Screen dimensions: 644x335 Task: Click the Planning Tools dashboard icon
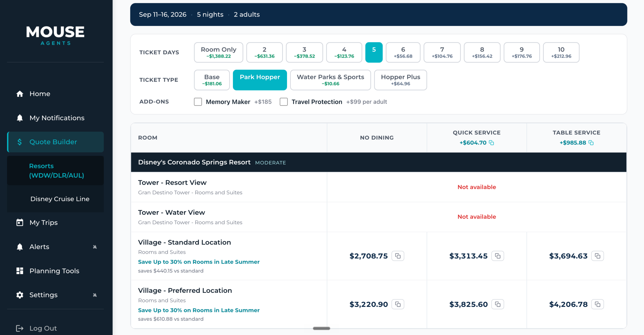point(20,271)
